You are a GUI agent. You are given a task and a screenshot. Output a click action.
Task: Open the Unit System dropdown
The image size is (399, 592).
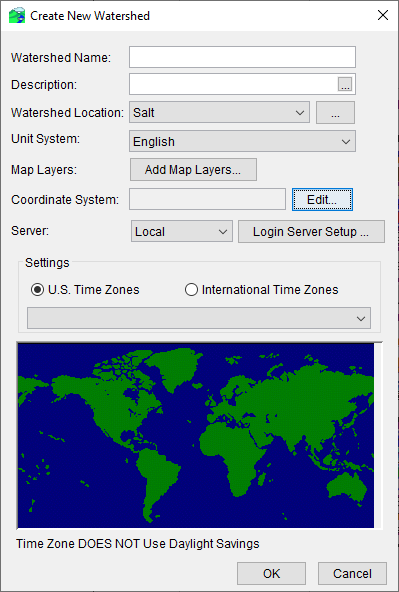(x=242, y=141)
